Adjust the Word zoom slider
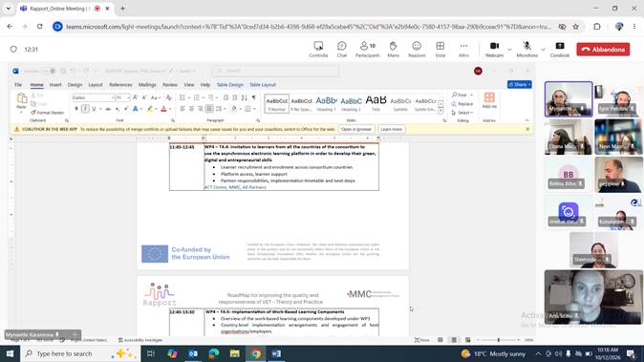The image size is (644, 362). (x=498, y=340)
